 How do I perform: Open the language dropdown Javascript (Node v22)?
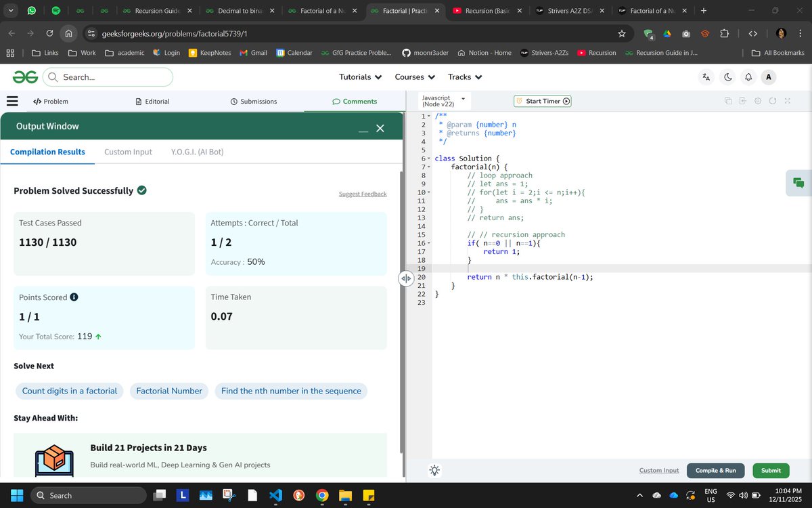click(444, 101)
